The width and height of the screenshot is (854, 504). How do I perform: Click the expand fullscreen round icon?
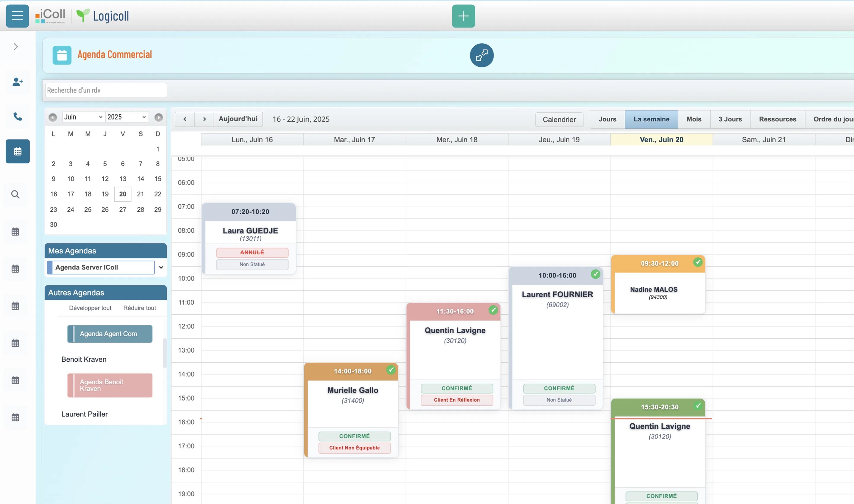[x=481, y=55]
